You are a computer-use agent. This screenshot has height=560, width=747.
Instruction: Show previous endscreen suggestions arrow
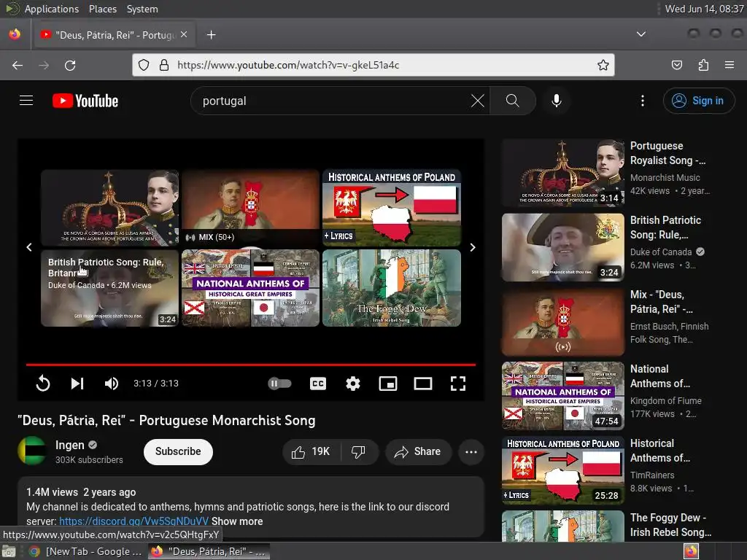pyautogui.click(x=29, y=247)
